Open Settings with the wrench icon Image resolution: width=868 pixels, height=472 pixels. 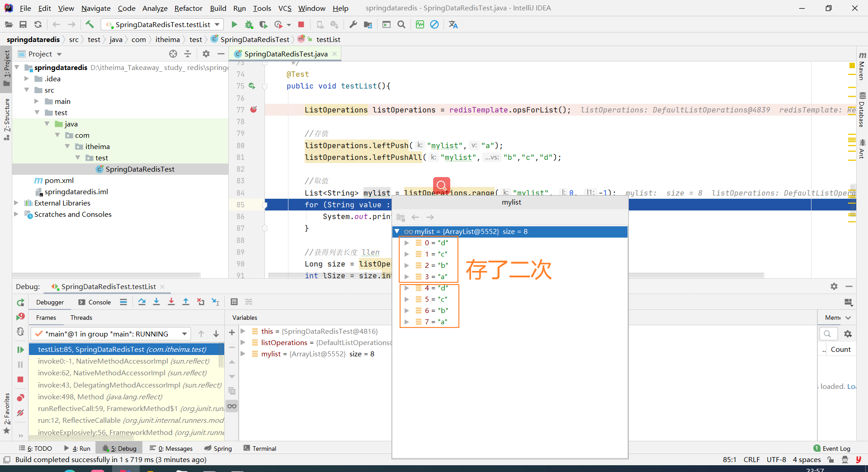(353, 24)
